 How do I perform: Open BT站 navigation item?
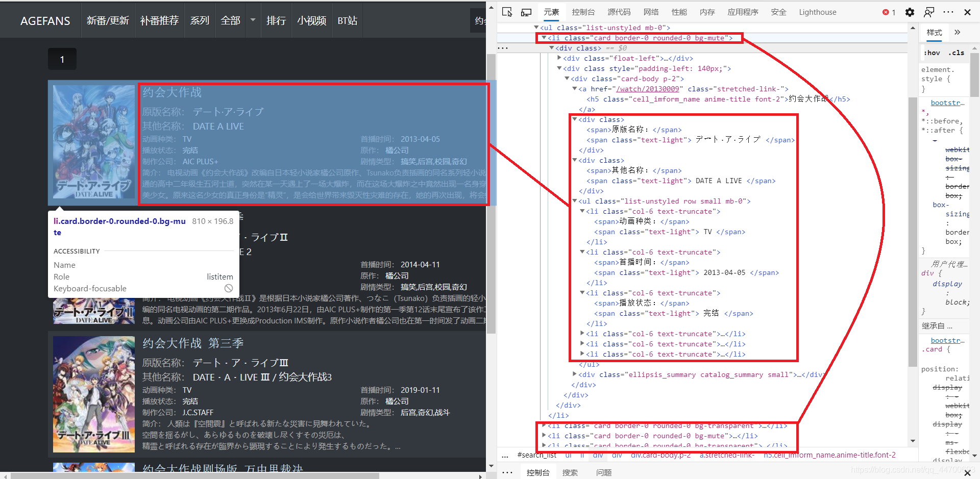click(x=347, y=20)
